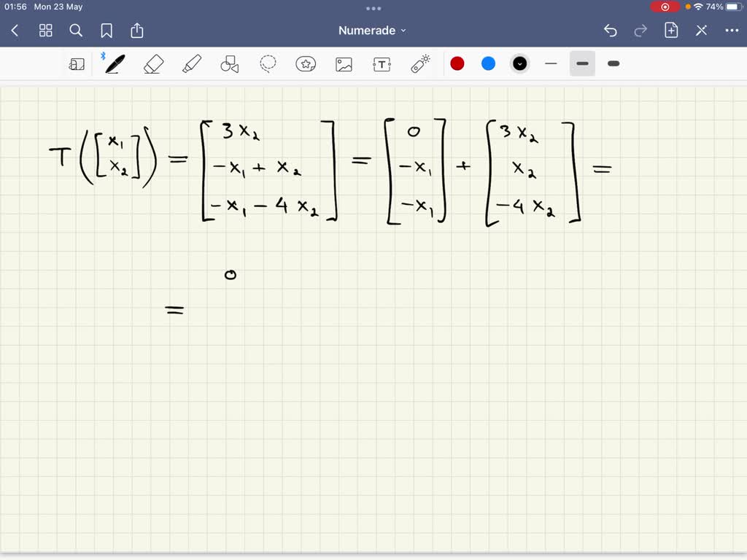Open the share sheet
The image size is (747, 560).
137,31
